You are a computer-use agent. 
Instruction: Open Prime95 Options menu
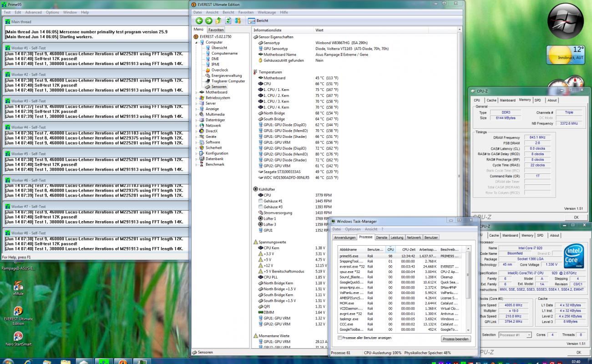pyautogui.click(x=52, y=12)
